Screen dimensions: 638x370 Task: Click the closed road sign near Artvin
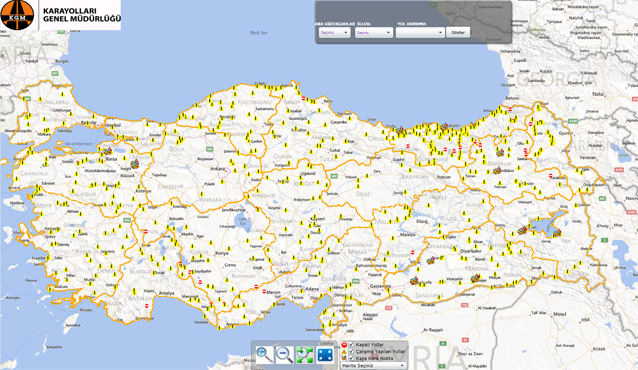510,109
